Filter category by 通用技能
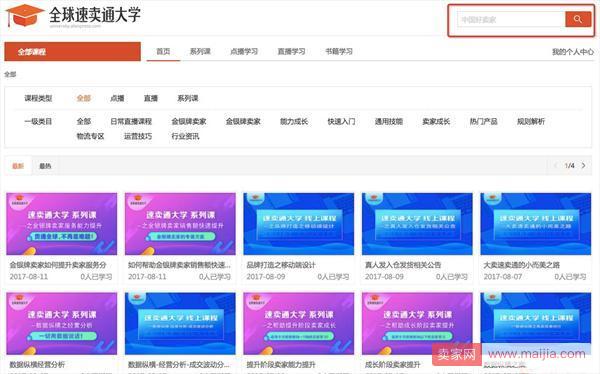This screenshot has width=600, height=374. click(x=389, y=121)
